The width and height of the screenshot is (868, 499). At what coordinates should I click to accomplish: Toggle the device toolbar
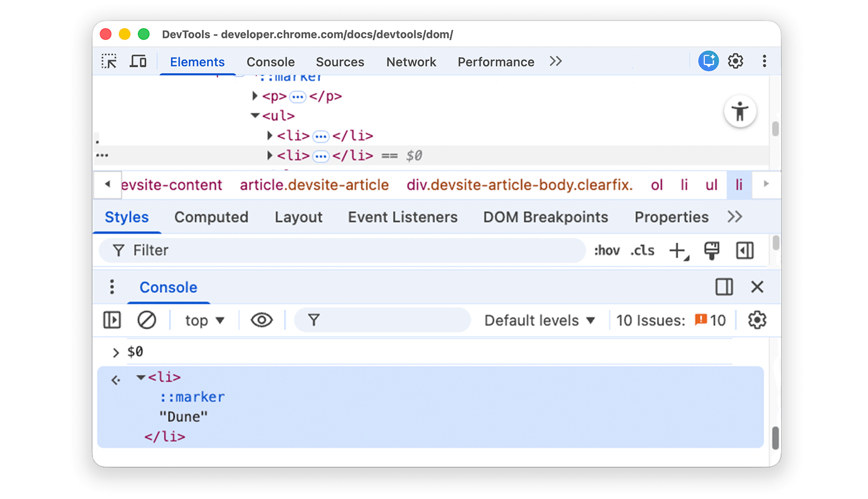coord(138,61)
